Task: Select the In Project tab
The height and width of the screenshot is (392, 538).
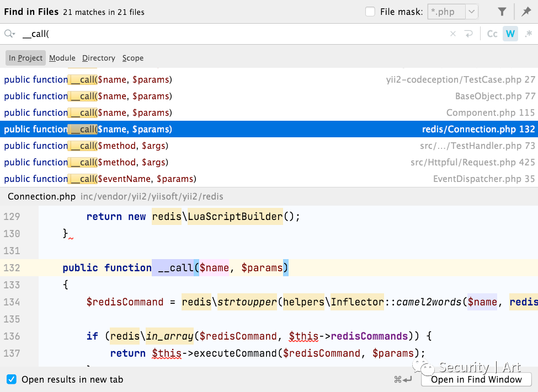Action: [25, 58]
